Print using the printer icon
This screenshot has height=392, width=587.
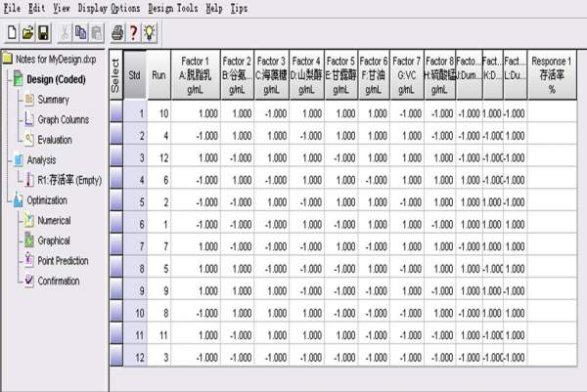[x=117, y=32]
